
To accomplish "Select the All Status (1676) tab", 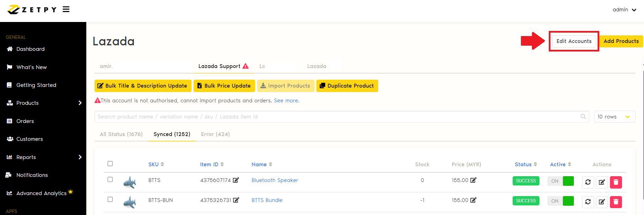I will click(121, 134).
